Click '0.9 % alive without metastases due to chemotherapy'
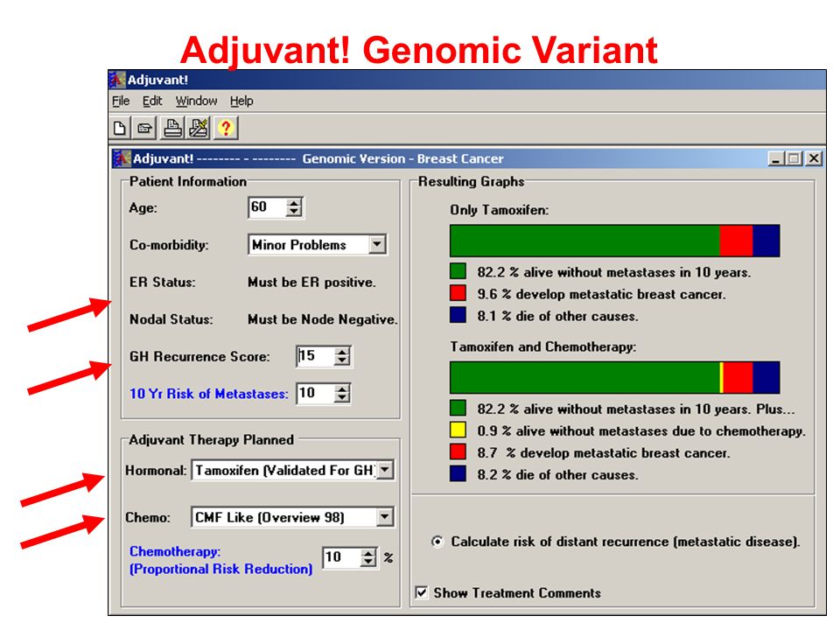 [641, 430]
